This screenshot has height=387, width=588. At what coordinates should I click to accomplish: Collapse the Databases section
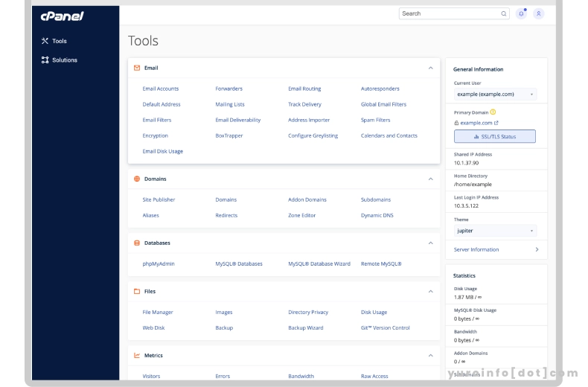click(x=430, y=243)
